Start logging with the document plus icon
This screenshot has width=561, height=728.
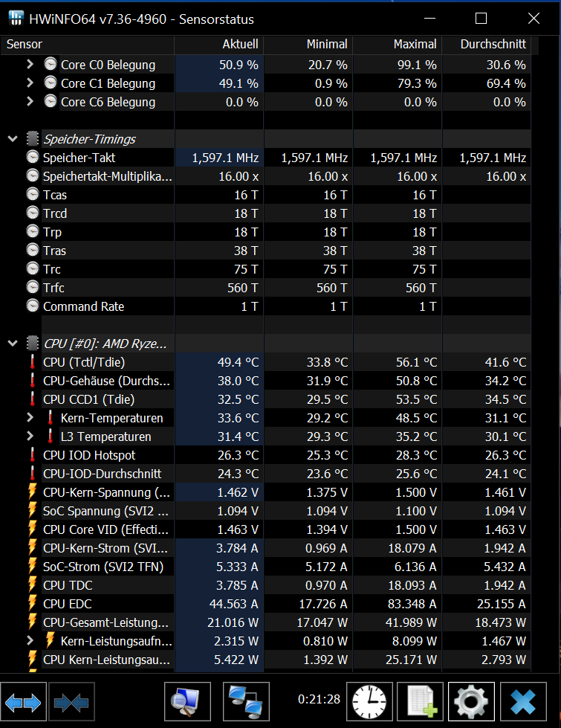[420, 702]
